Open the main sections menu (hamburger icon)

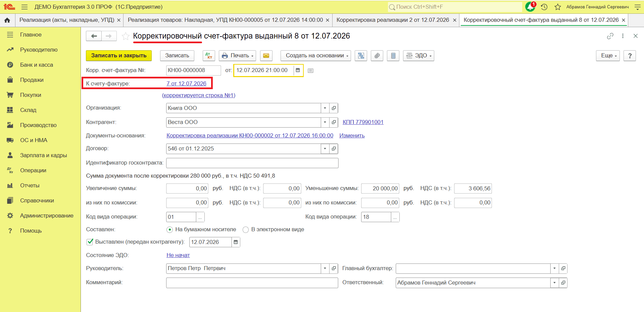[24, 7]
